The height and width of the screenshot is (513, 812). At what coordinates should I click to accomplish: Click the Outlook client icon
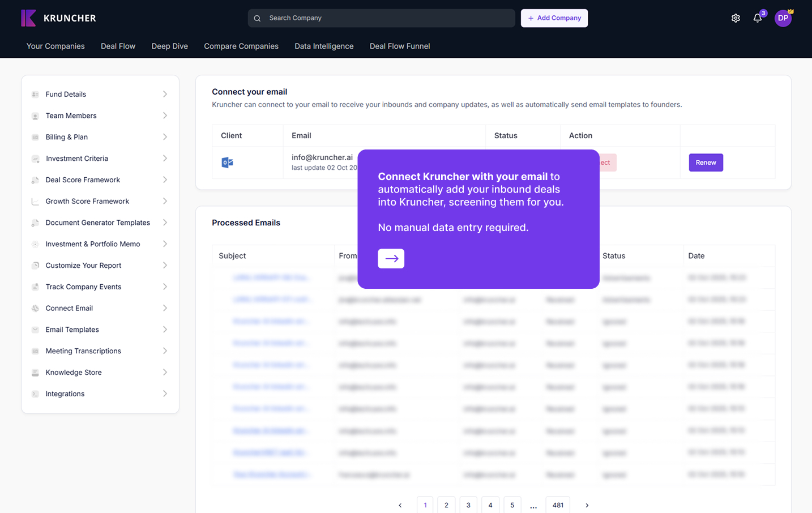pyautogui.click(x=228, y=163)
